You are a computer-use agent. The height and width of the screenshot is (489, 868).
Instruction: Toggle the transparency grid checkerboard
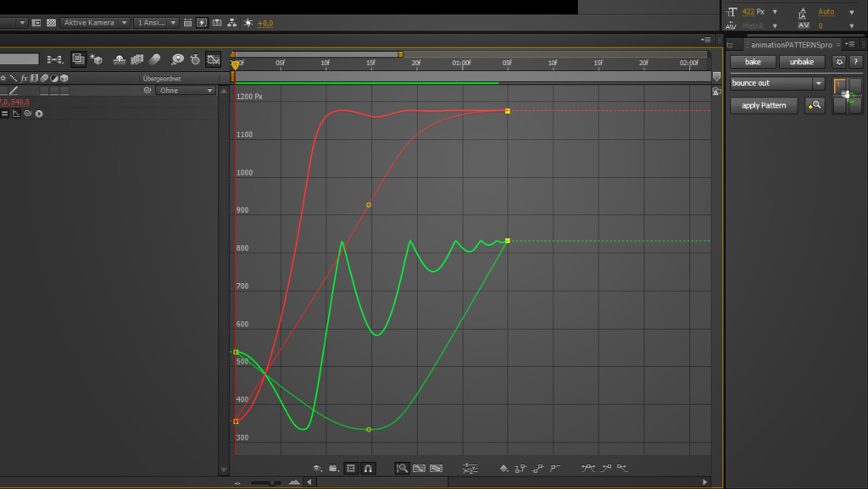[x=51, y=23]
